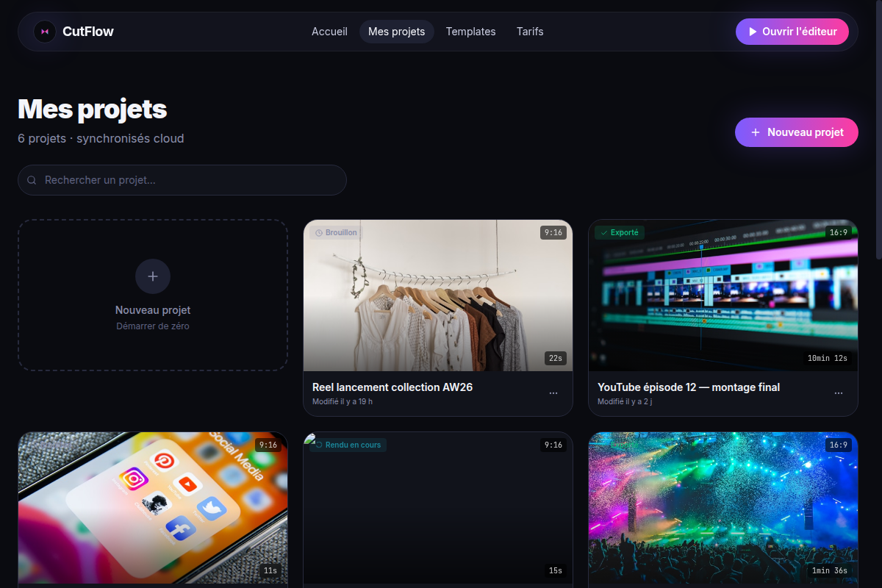Screen dimensions: 882x588
Task: Click the Reel lancement collection AW26 title
Action: (x=392, y=387)
